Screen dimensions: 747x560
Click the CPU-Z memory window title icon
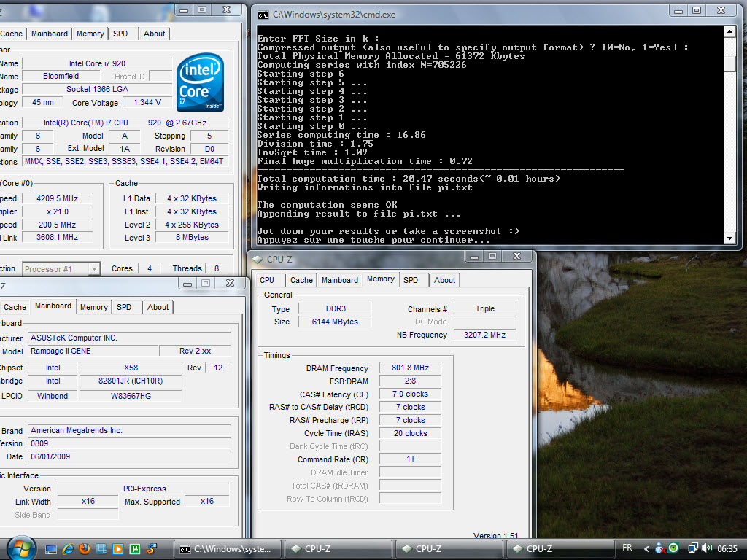click(x=258, y=260)
